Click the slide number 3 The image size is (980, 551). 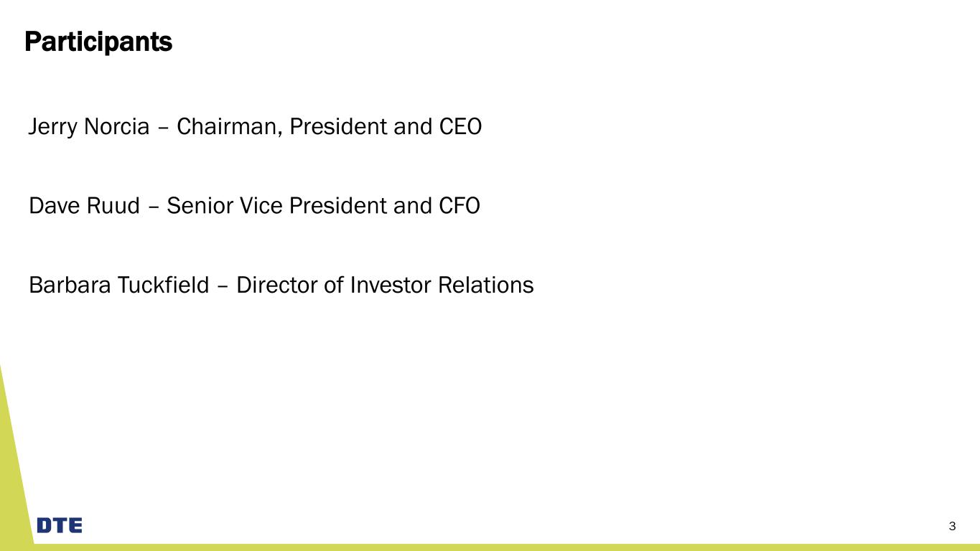(x=952, y=527)
